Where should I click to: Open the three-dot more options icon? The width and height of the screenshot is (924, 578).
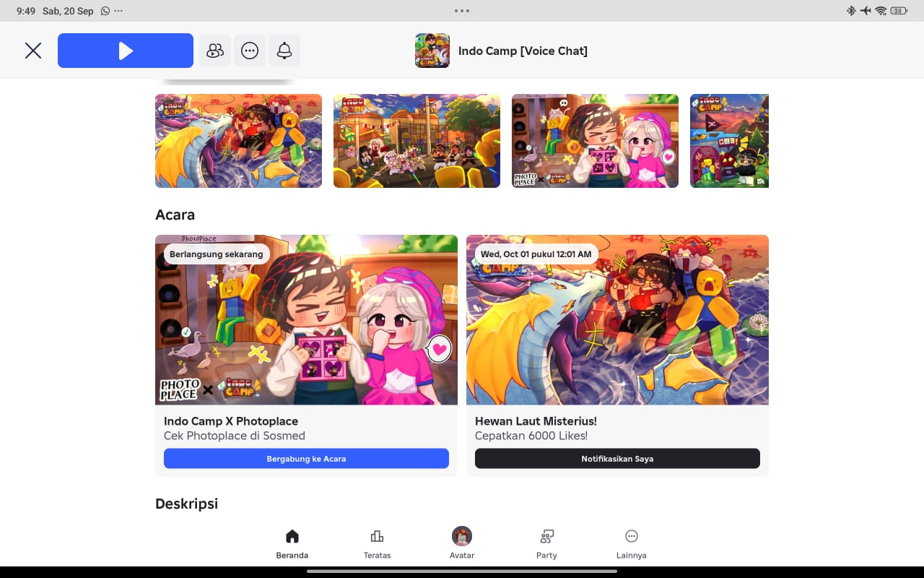click(x=250, y=51)
